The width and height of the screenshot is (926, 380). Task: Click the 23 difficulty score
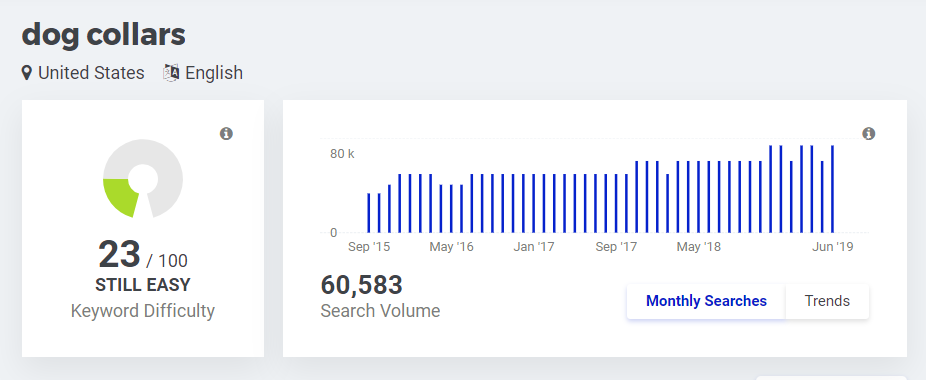coord(119,254)
